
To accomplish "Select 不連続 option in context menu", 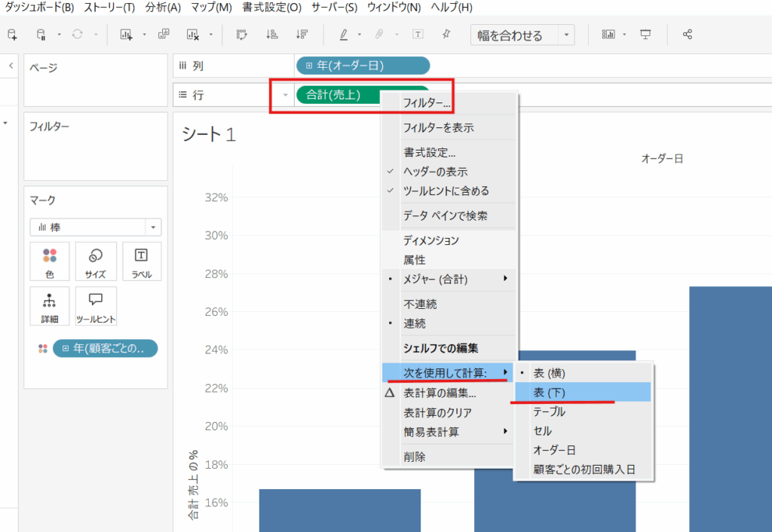I will [x=420, y=304].
